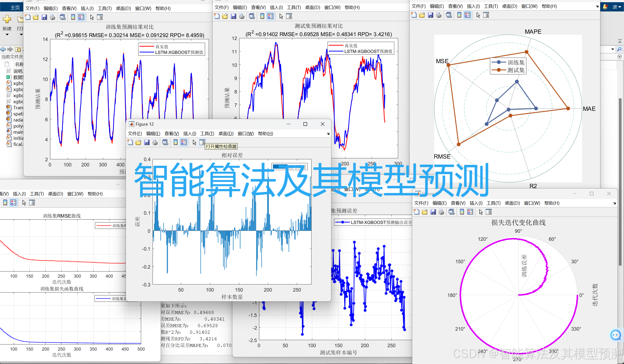Save Figure 12 using the save icon
Image resolution: width=624 pixels, height=364 pixels.
147,142
